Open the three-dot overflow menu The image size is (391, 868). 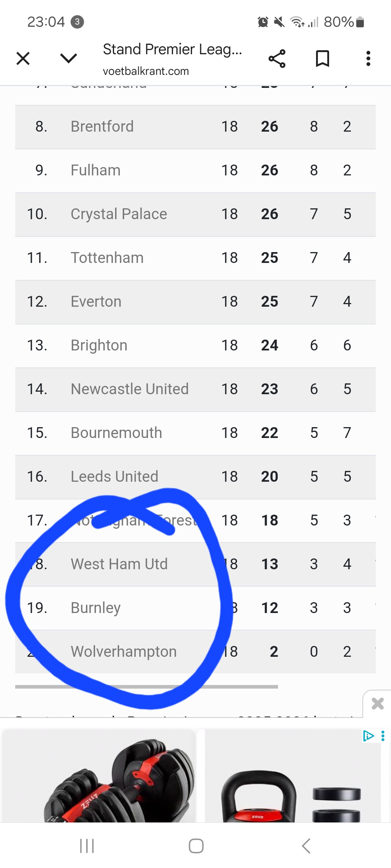[368, 59]
